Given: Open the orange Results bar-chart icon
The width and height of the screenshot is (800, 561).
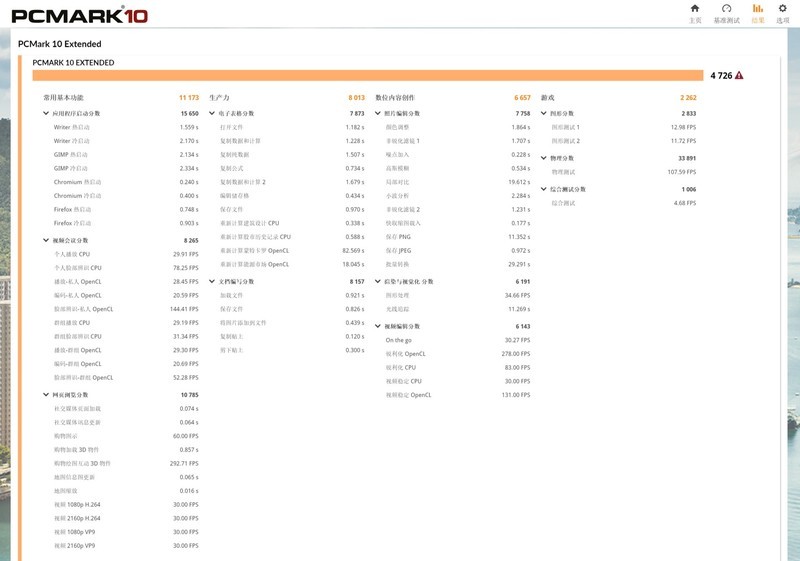Looking at the screenshot, I should pos(758,9).
